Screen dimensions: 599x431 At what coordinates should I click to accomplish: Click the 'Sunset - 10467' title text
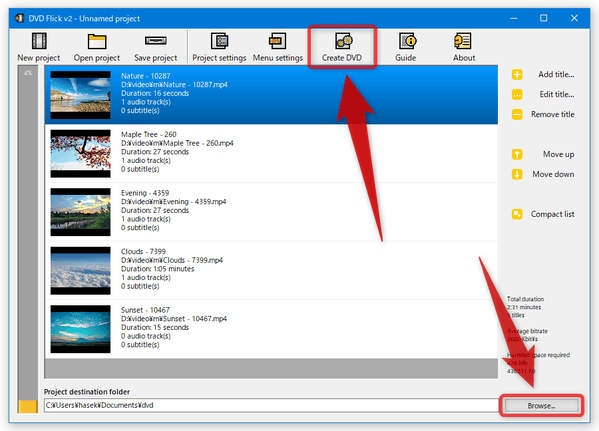tap(145, 310)
